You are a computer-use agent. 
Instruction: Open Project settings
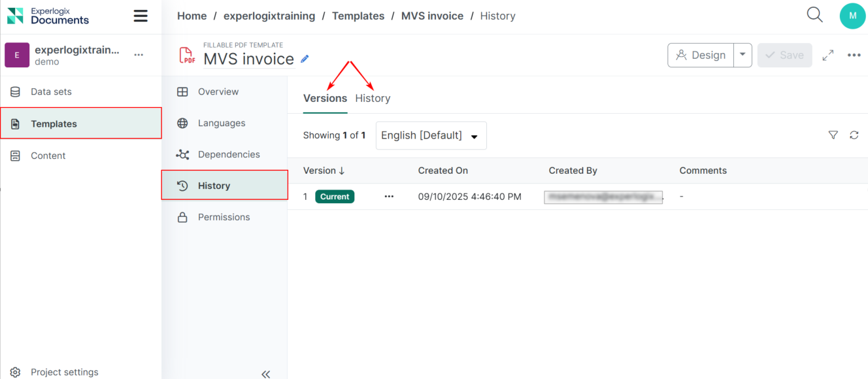(x=64, y=372)
